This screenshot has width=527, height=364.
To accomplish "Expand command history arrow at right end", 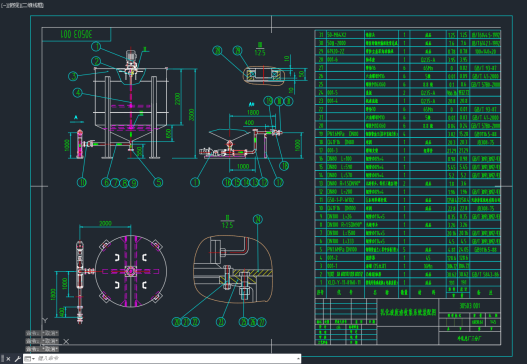I will pyautogui.click(x=298, y=359).
